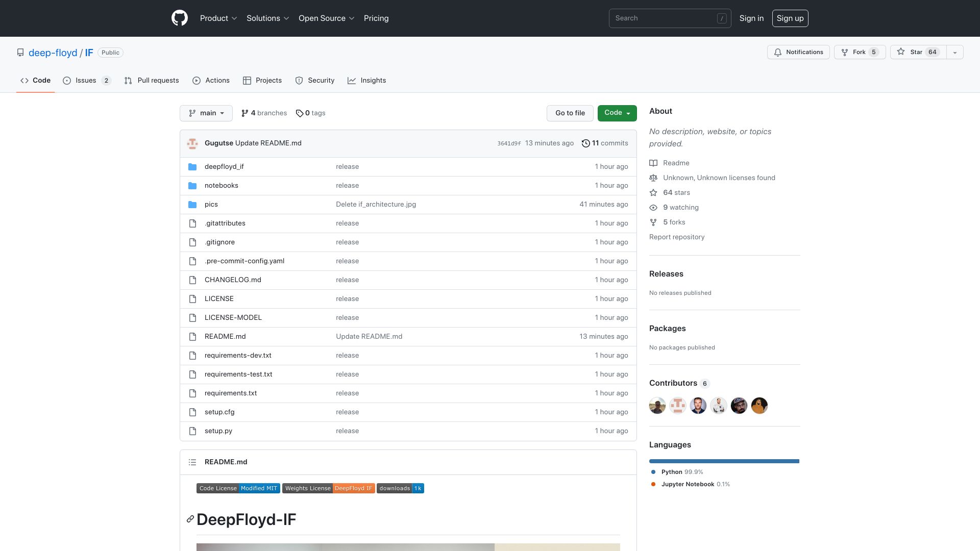Open the Product menu dropdown
Image resolution: width=980 pixels, height=551 pixels.
[x=218, y=18]
